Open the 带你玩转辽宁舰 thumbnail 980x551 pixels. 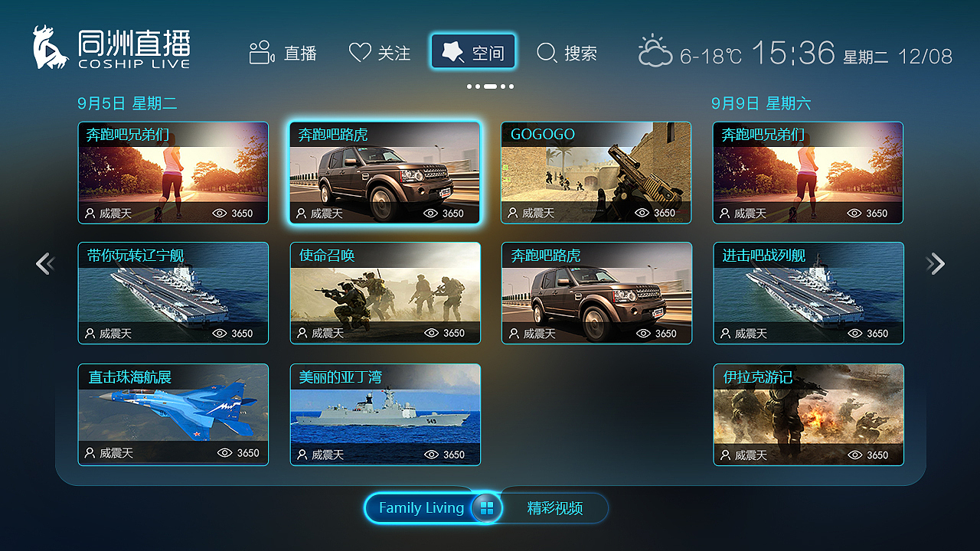click(173, 293)
